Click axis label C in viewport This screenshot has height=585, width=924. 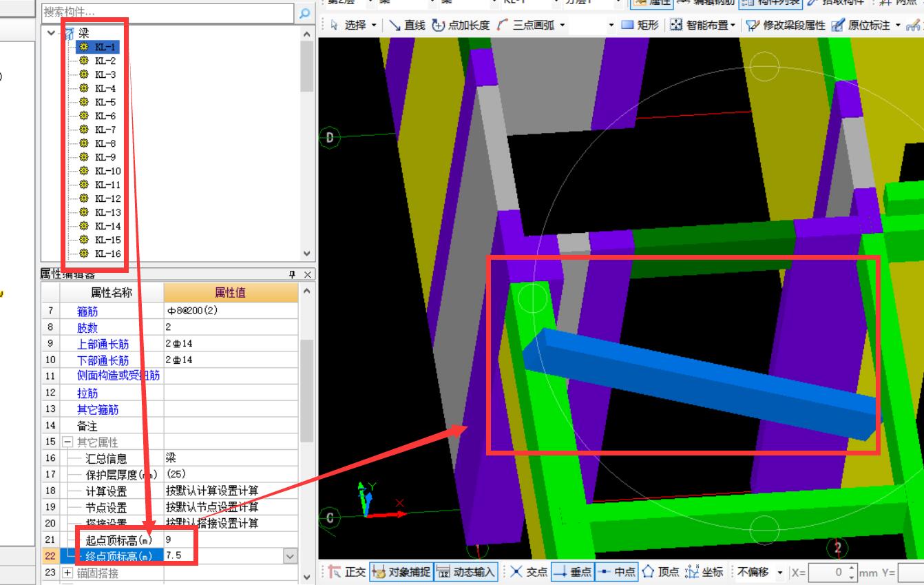tap(330, 517)
